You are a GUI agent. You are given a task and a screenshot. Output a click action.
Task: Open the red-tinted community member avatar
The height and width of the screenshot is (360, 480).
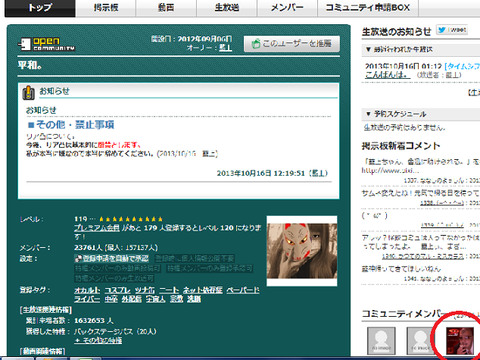(x=460, y=340)
